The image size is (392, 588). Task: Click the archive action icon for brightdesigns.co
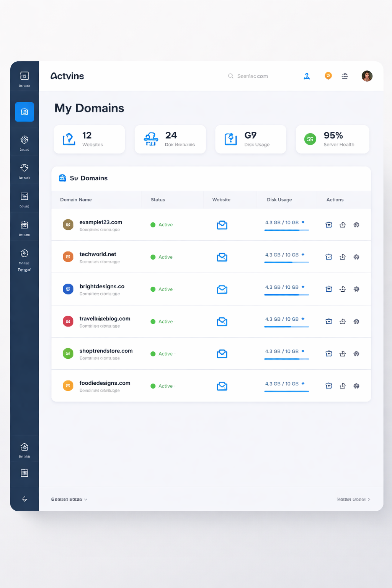tap(328, 289)
